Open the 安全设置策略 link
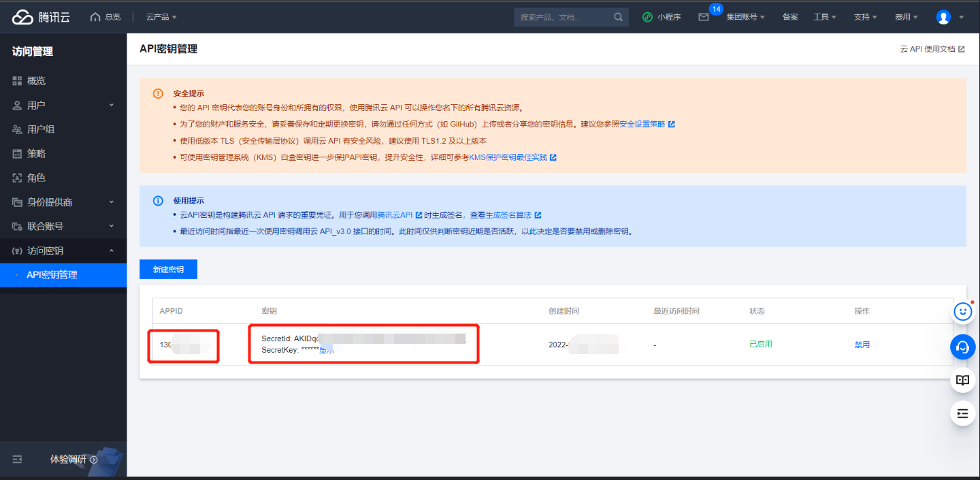The height and width of the screenshot is (480, 980). 647,125
